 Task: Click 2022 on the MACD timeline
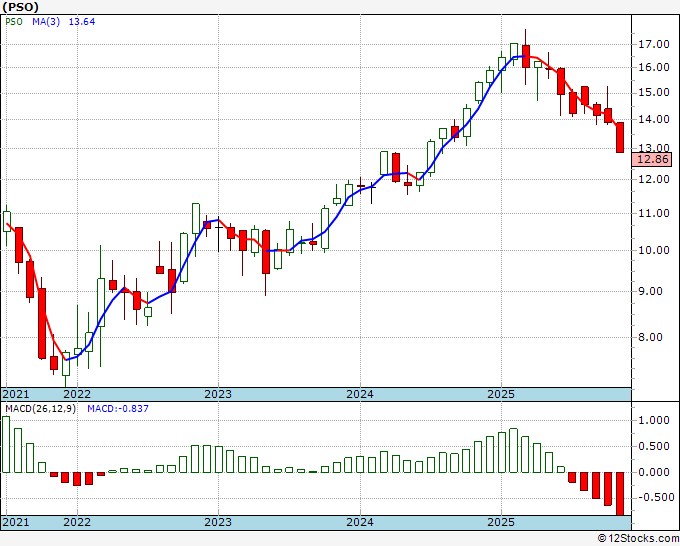pyautogui.click(x=77, y=522)
